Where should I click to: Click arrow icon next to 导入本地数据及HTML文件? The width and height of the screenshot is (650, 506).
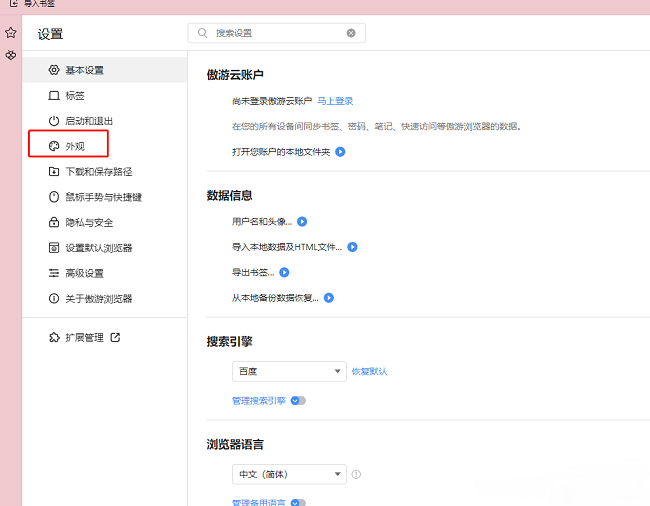[352, 247]
